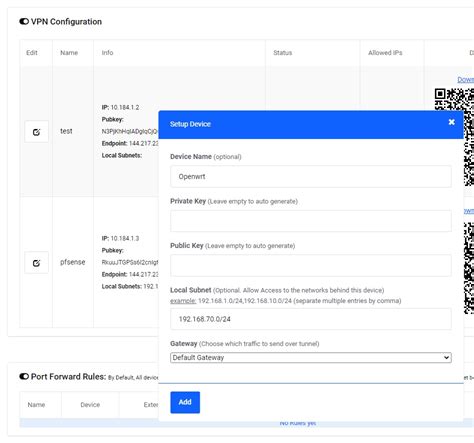Image resolution: width=474 pixels, height=443 pixels.
Task: Click the QR code for the pfsense device
Action: tap(469, 268)
